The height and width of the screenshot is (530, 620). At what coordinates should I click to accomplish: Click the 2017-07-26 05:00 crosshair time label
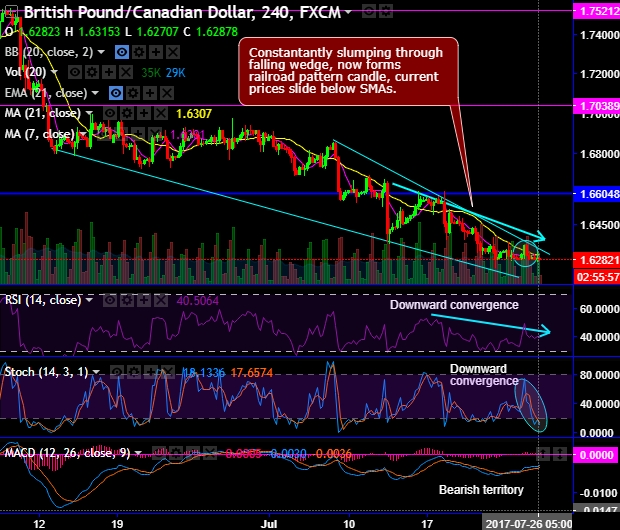pos(527,524)
